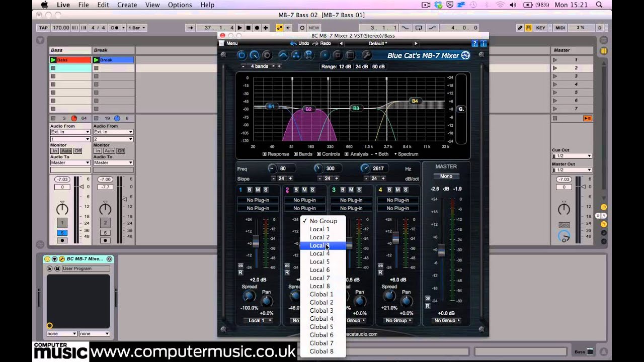Set range to 24 dB
The width and height of the screenshot is (644, 362).
[x=361, y=66]
